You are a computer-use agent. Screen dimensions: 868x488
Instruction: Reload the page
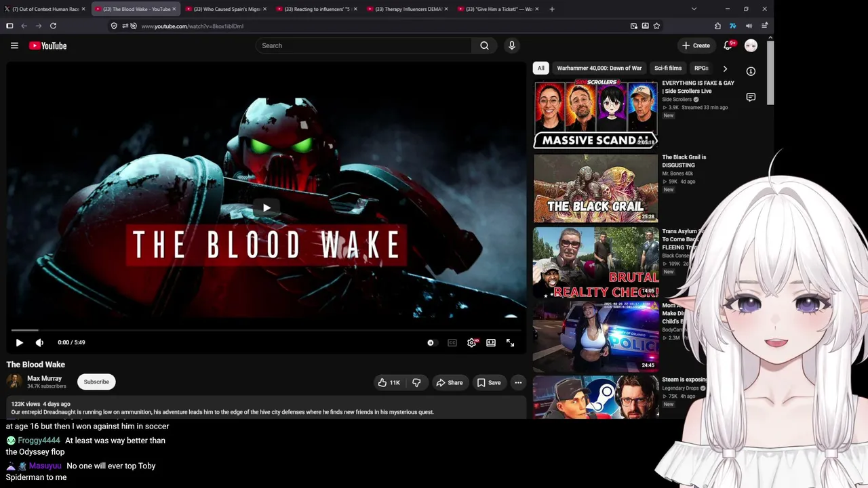(53, 26)
